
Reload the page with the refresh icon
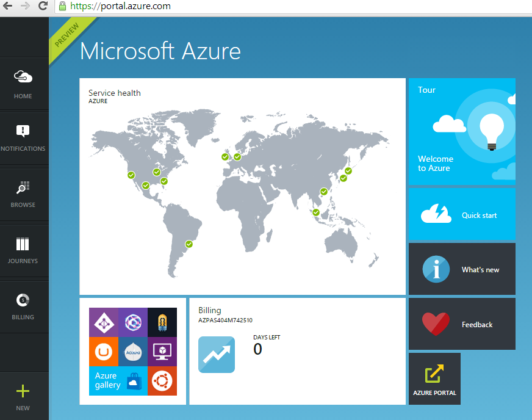point(43,5)
